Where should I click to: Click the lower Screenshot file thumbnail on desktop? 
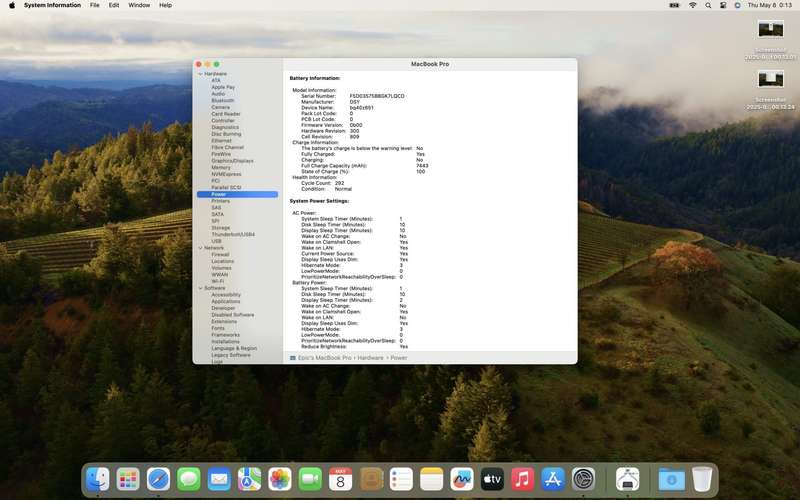coord(770,79)
